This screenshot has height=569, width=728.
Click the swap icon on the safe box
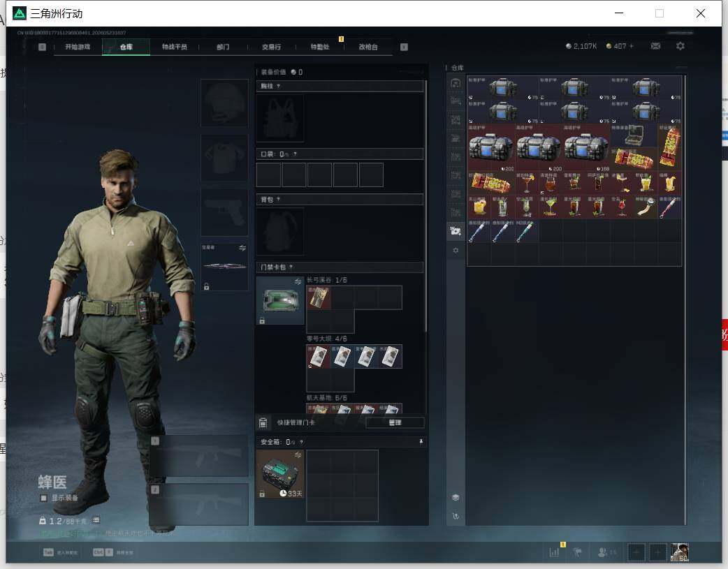click(x=298, y=455)
